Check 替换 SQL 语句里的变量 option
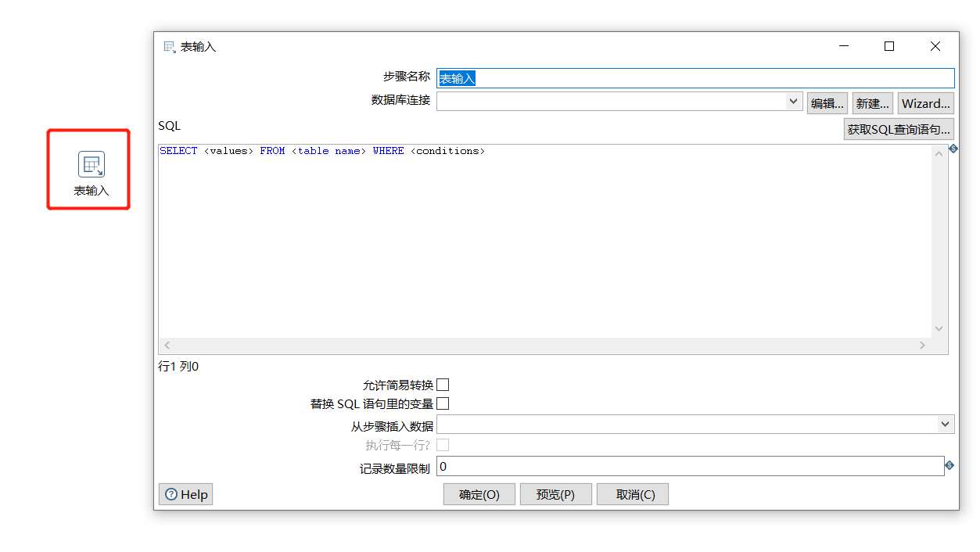The image size is (980, 552). click(443, 403)
